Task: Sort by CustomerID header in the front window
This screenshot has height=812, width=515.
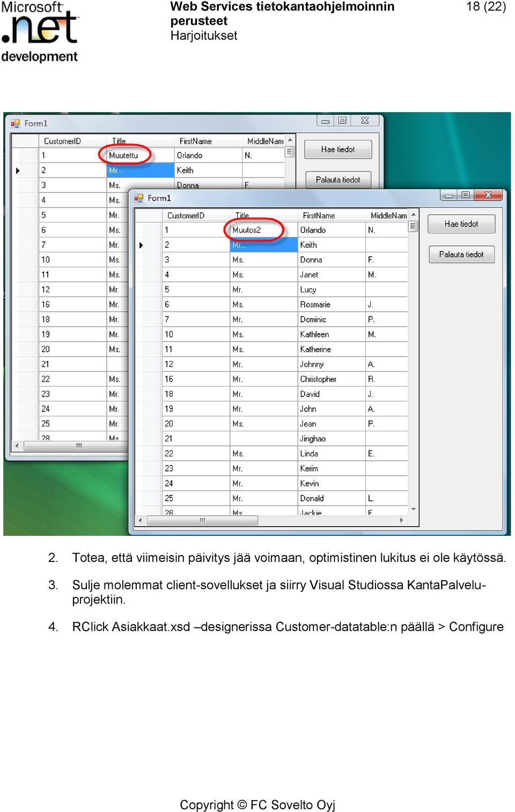Action: coord(196,216)
